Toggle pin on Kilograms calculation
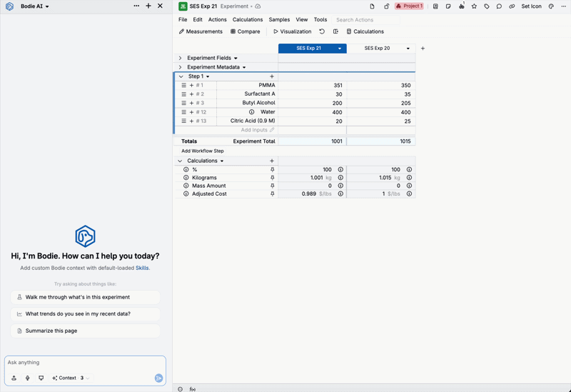571x392 pixels. pyautogui.click(x=272, y=178)
